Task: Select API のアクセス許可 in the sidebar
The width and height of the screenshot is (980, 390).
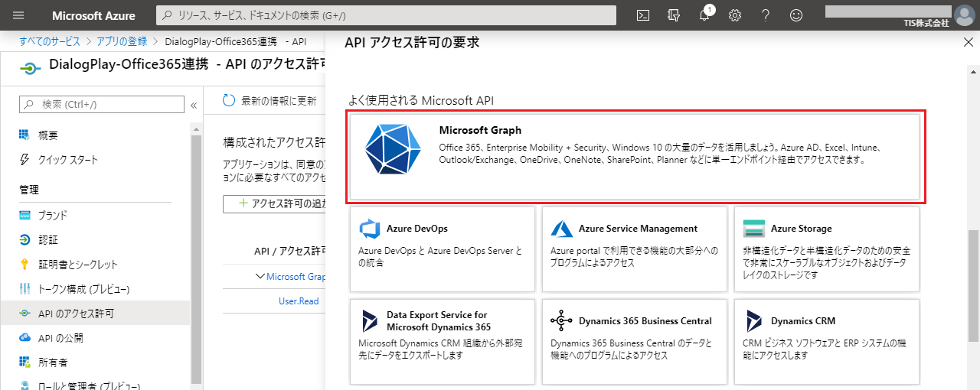Action: coord(95,314)
